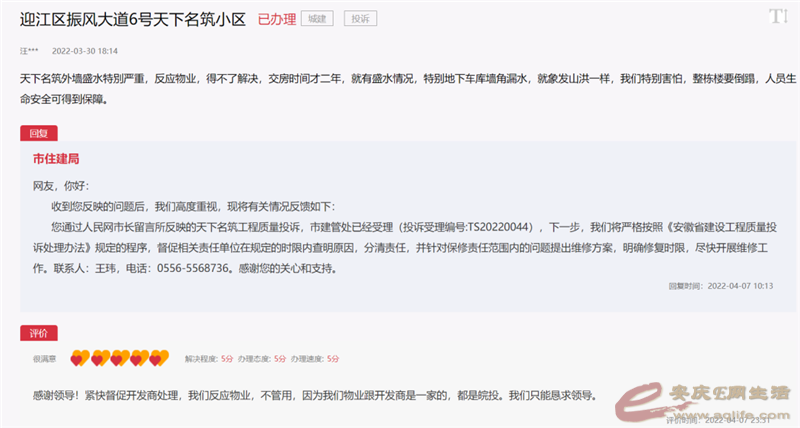Click the post timestamp 2022-03-30 18:14

85,50
